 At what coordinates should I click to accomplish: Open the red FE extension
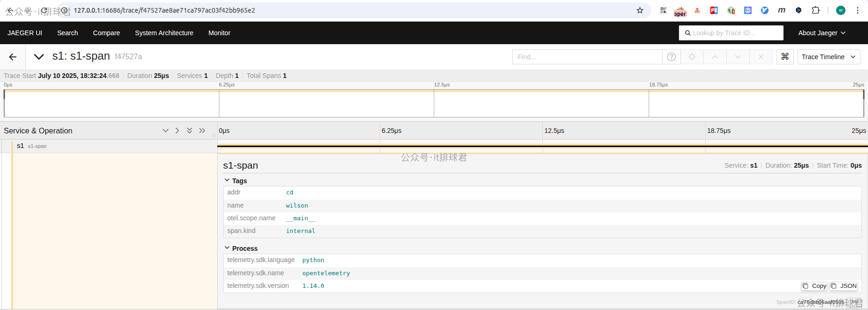714,10
